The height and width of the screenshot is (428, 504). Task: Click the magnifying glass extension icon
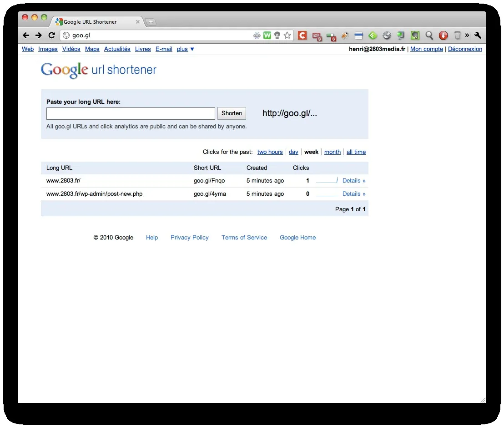(429, 36)
